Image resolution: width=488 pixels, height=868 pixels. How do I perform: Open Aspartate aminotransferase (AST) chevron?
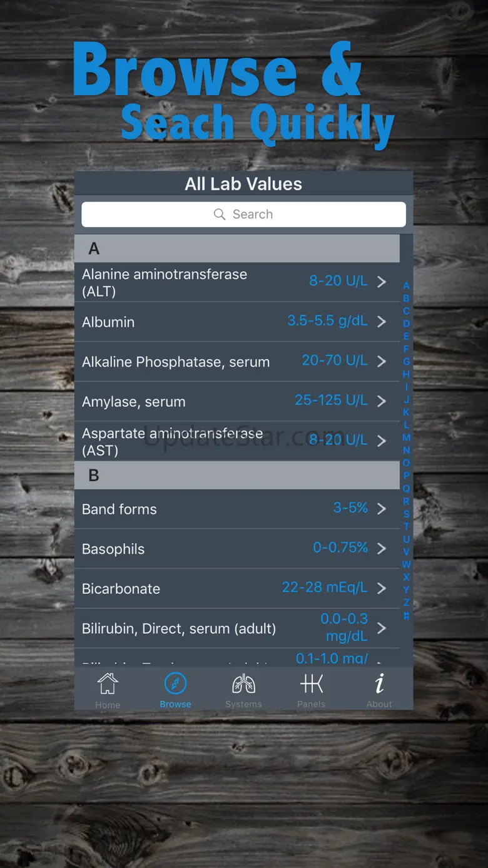point(382,441)
